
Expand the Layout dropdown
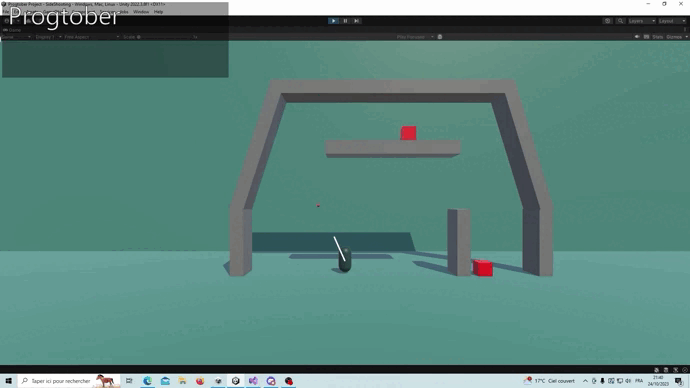coord(672,21)
